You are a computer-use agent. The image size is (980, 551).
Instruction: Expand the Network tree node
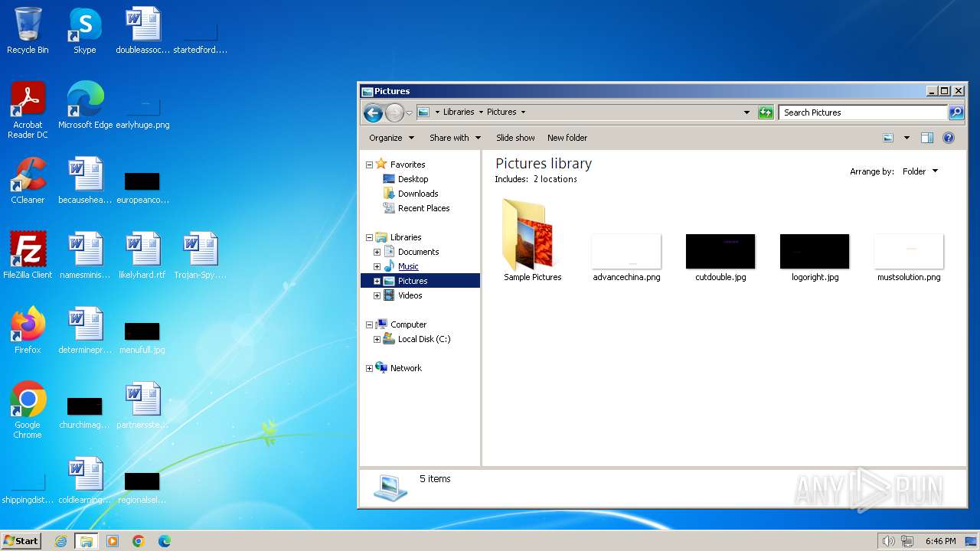[x=369, y=368]
